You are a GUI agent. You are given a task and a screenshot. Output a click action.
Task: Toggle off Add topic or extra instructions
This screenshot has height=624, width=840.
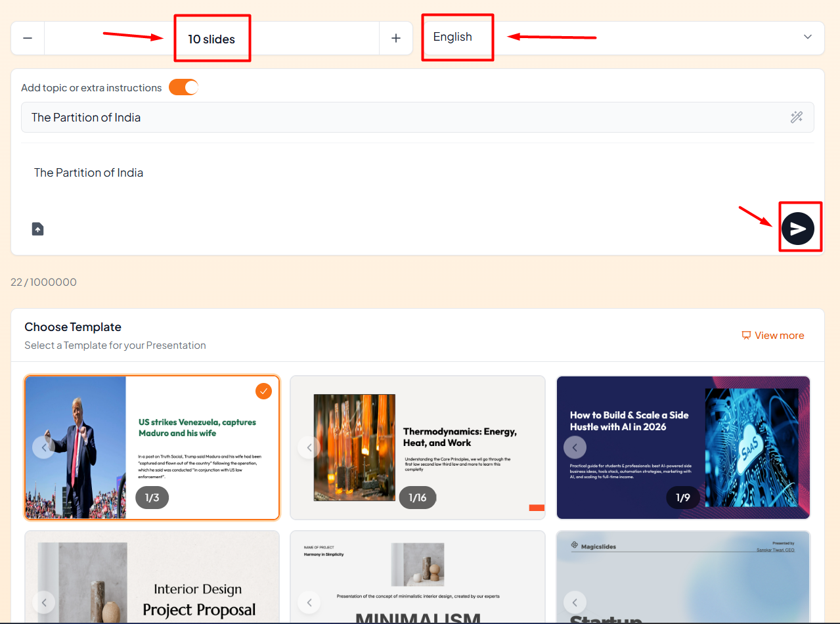(x=183, y=87)
